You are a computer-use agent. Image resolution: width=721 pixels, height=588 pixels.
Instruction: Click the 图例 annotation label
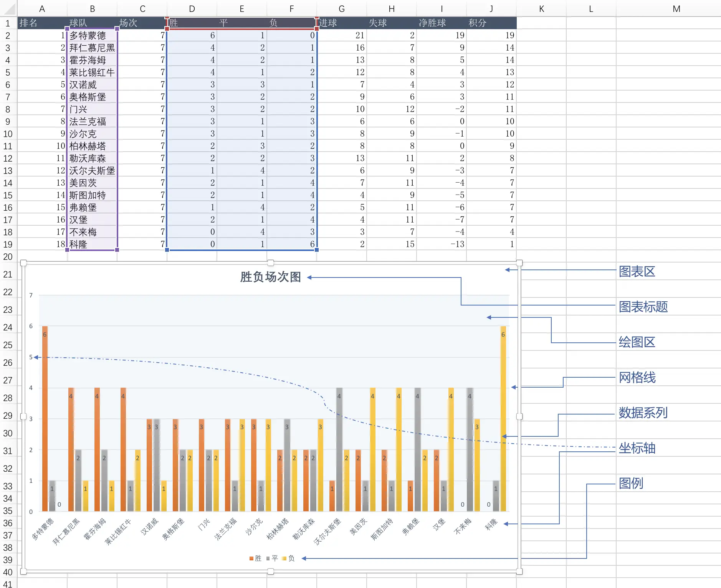click(x=631, y=483)
